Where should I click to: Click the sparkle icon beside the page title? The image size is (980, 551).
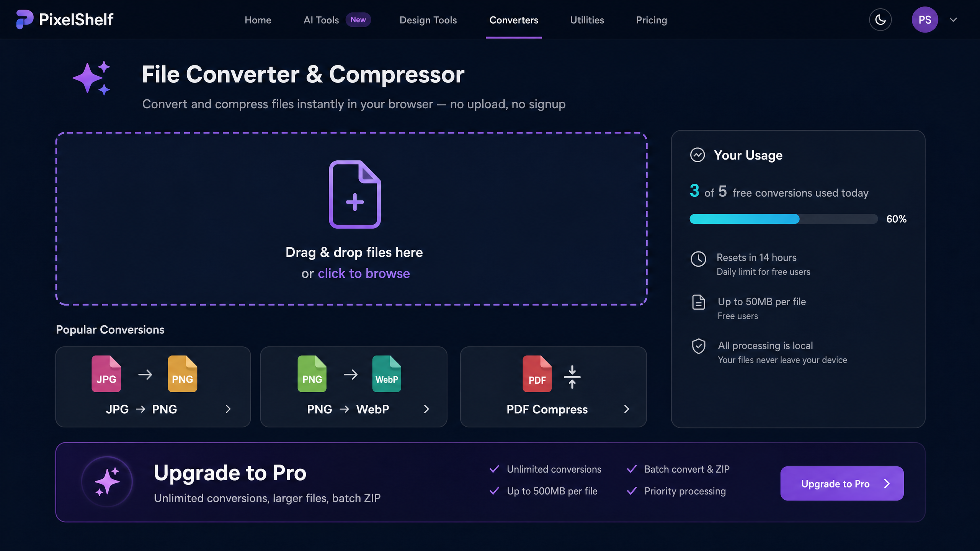(x=91, y=78)
